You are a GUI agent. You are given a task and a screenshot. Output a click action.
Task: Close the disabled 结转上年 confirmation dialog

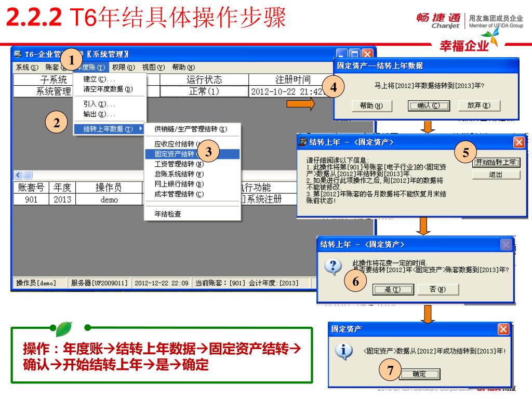click(506, 245)
